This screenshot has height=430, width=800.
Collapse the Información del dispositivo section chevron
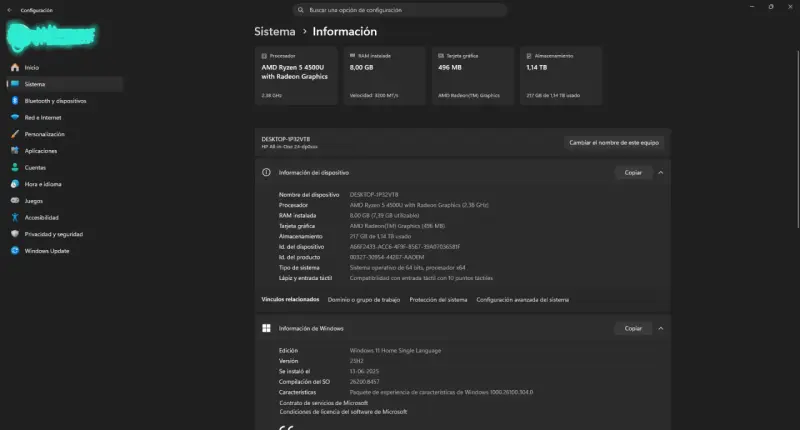pos(661,172)
